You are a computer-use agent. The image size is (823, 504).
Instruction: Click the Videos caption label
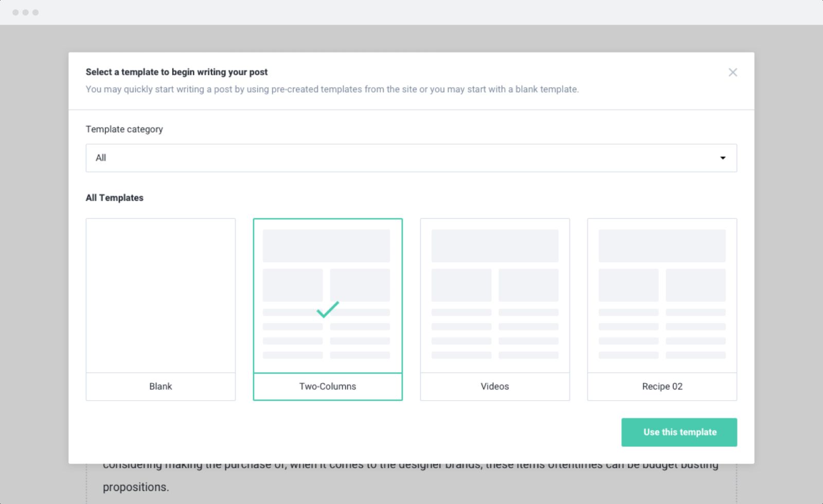tap(495, 386)
